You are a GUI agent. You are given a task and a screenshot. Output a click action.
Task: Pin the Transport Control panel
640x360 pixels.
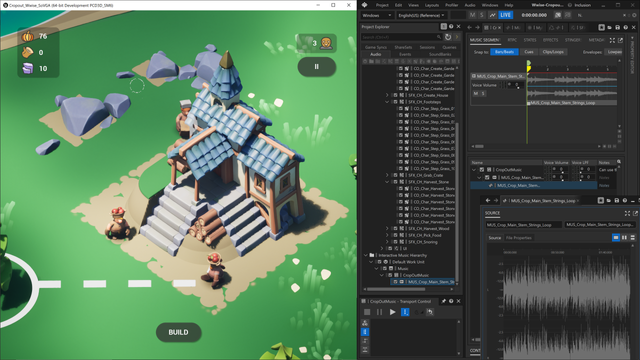pyautogui.click(x=444, y=301)
